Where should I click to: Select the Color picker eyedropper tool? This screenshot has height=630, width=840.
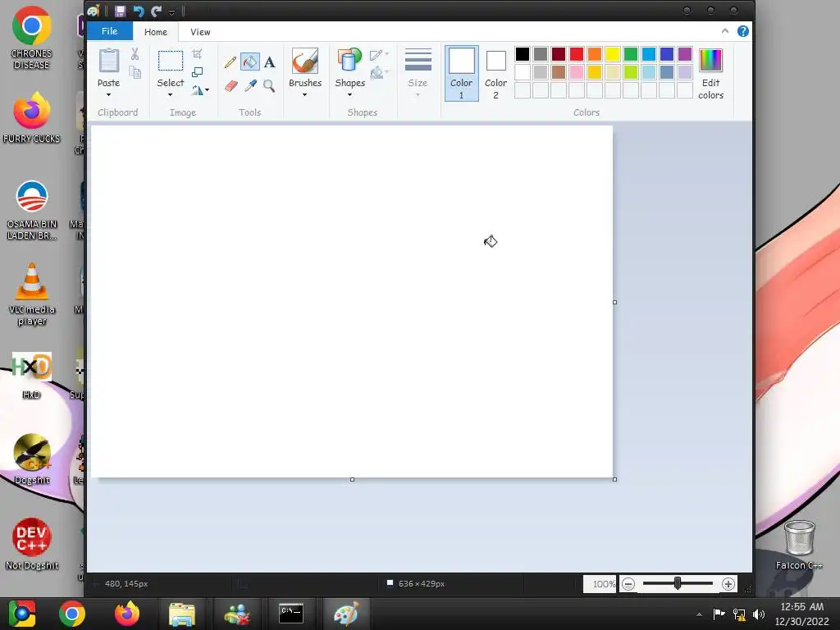(x=250, y=85)
